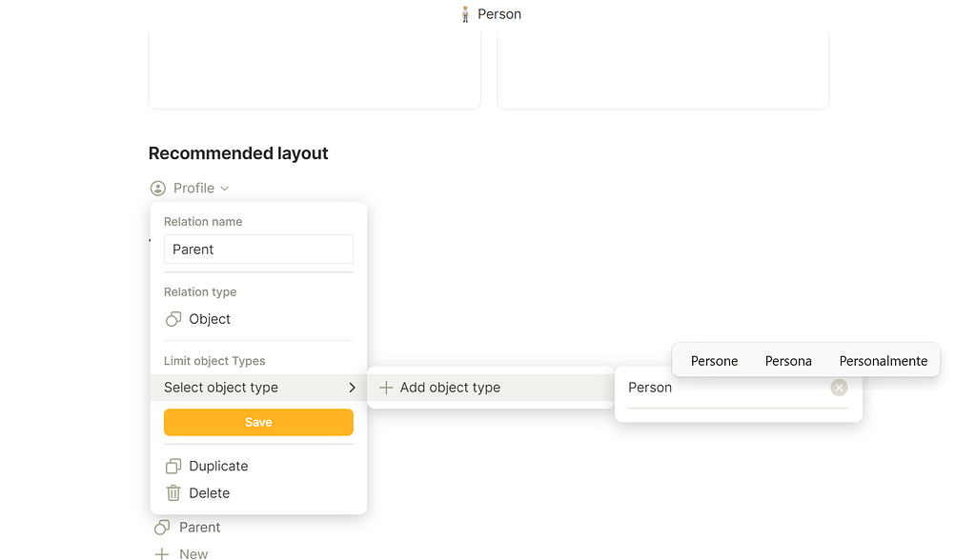Screen dimensions: 976x560
Task: Click the Relation name field containing Parent
Action: click(257, 249)
